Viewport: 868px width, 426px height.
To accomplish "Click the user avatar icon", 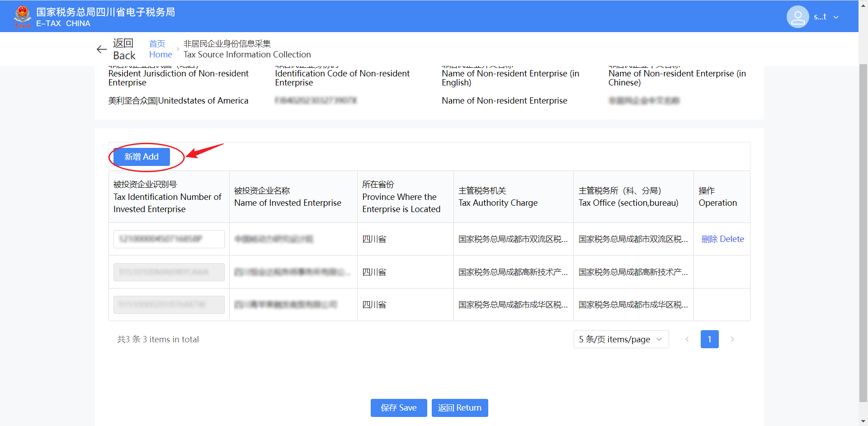I will pyautogui.click(x=797, y=17).
